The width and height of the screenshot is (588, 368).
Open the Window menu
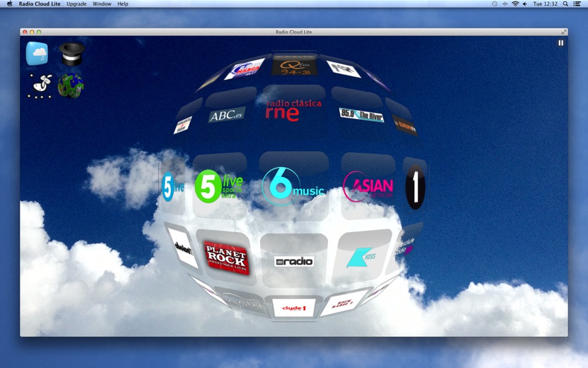point(102,4)
